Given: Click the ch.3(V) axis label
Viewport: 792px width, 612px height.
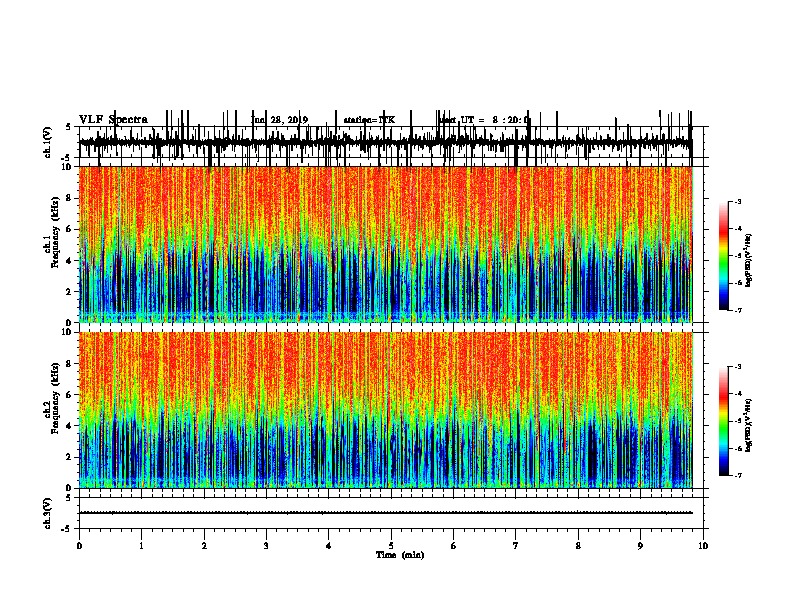Looking at the screenshot, I should tap(47, 513).
